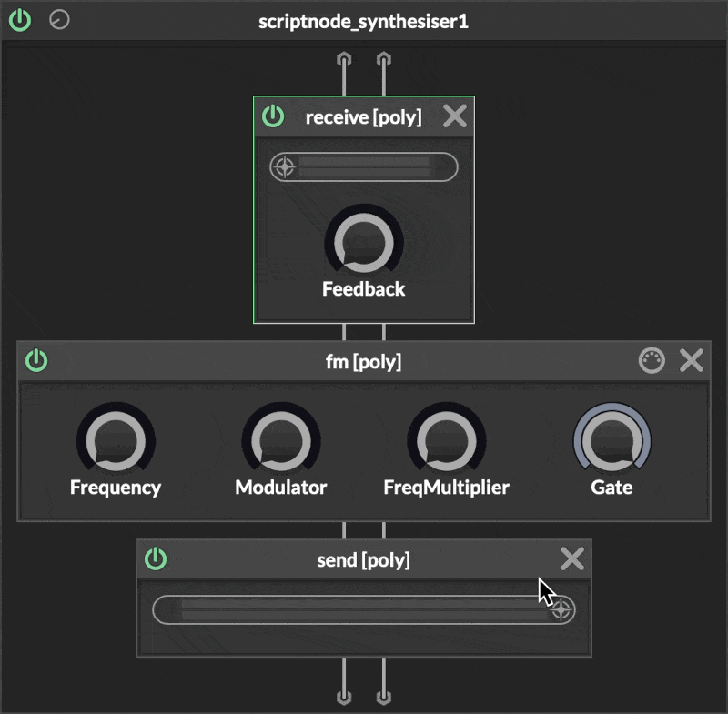Bypass the receive [poly] node

[272, 116]
